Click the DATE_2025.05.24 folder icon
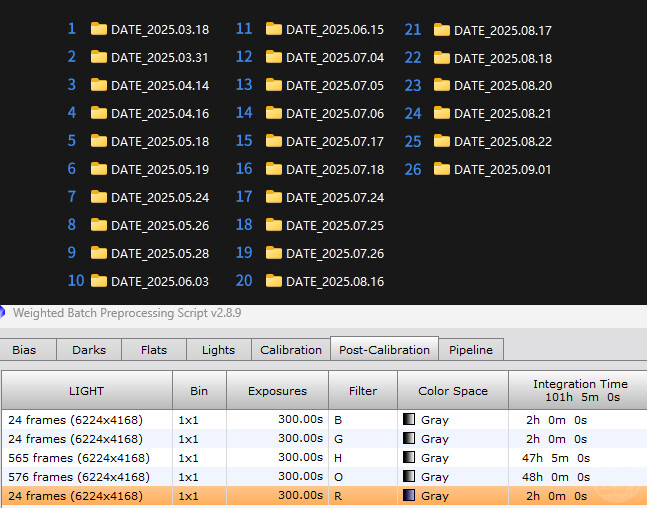Viewport: 647px width, 508px height. 98,197
